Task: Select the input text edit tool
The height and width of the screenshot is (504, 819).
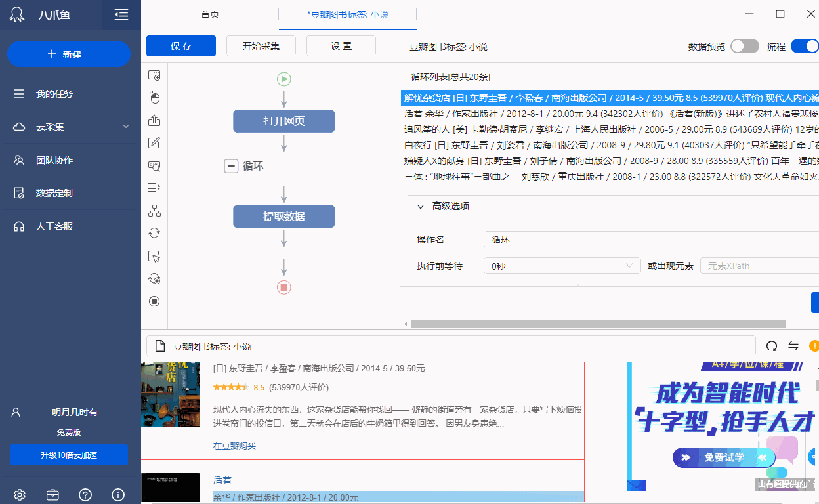Action: click(x=154, y=143)
